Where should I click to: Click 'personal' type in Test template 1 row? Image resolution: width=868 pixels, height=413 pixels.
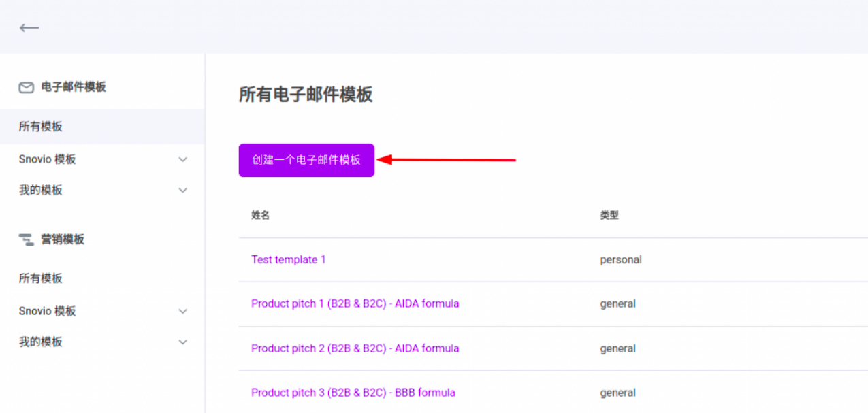click(621, 259)
